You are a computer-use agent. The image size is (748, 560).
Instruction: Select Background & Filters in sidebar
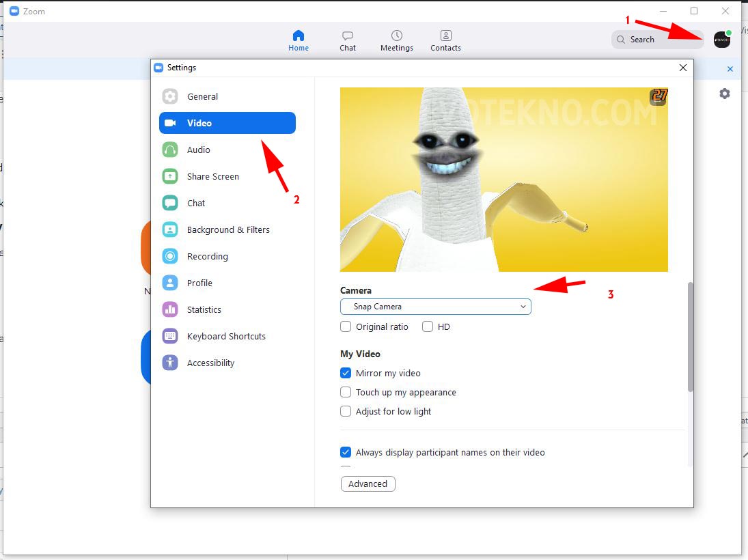(x=227, y=229)
